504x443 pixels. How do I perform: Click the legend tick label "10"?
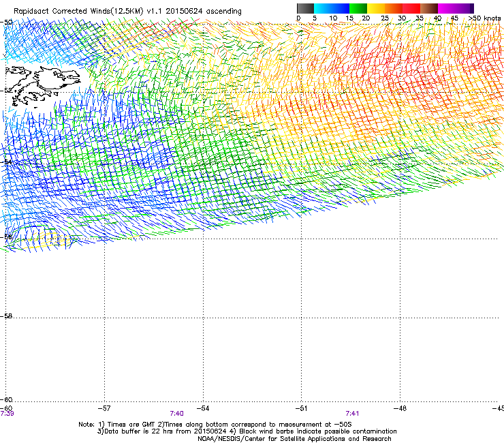click(x=333, y=18)
